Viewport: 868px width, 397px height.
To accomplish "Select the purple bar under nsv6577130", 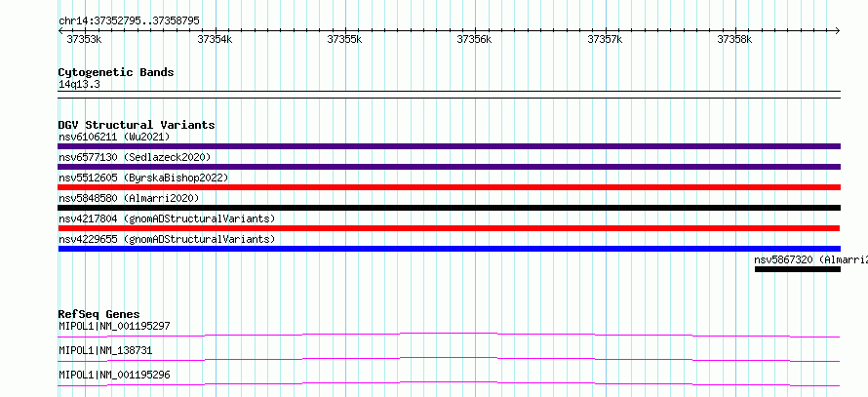I will (449, 167).
